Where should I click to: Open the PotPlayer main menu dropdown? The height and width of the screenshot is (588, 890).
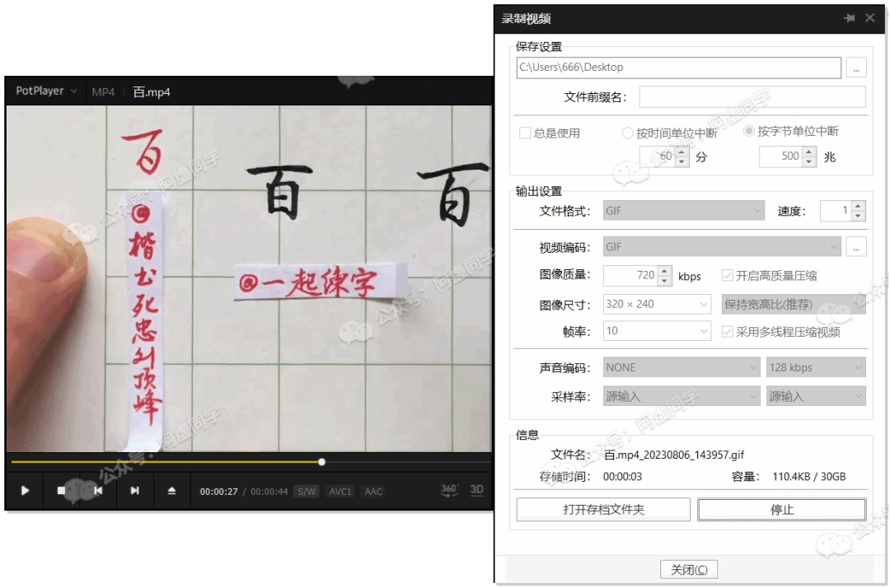(46, 91)
